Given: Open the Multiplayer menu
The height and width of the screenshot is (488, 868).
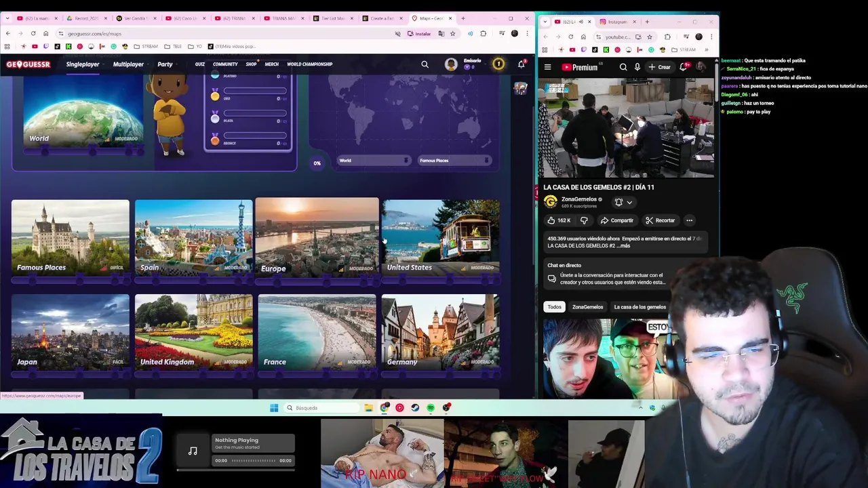Looking at the screenshot, I should pos(128,64).
